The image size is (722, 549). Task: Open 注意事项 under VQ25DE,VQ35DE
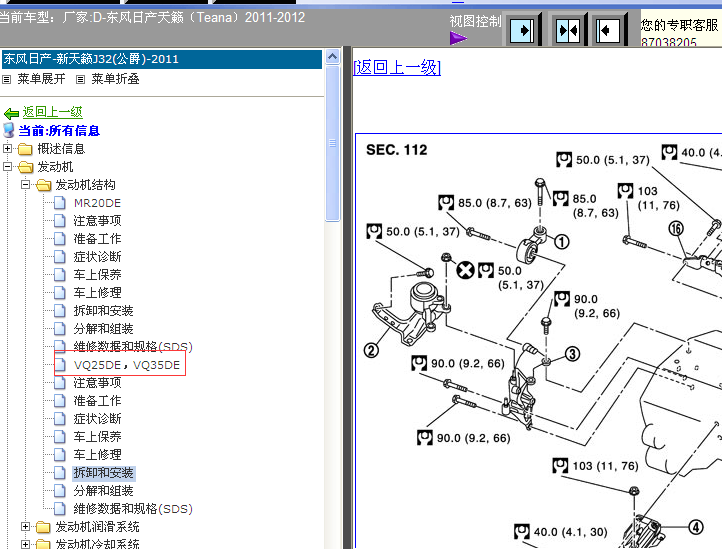[x=97, y=383]
